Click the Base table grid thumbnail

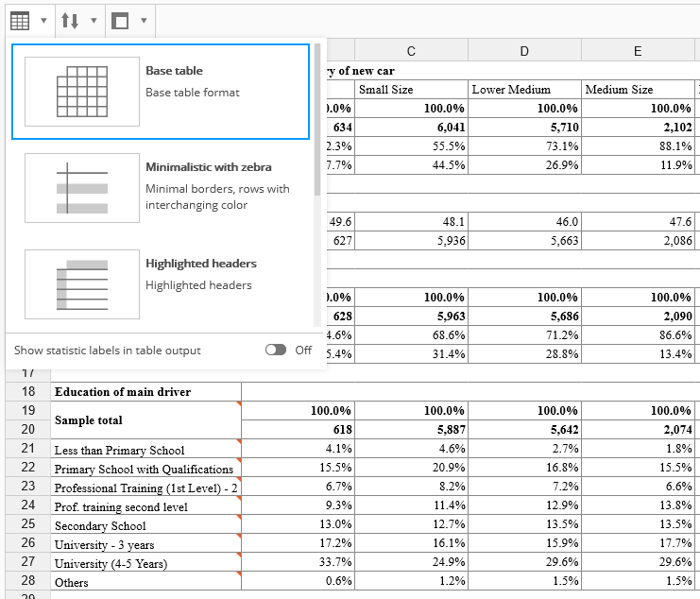[82, 92]
